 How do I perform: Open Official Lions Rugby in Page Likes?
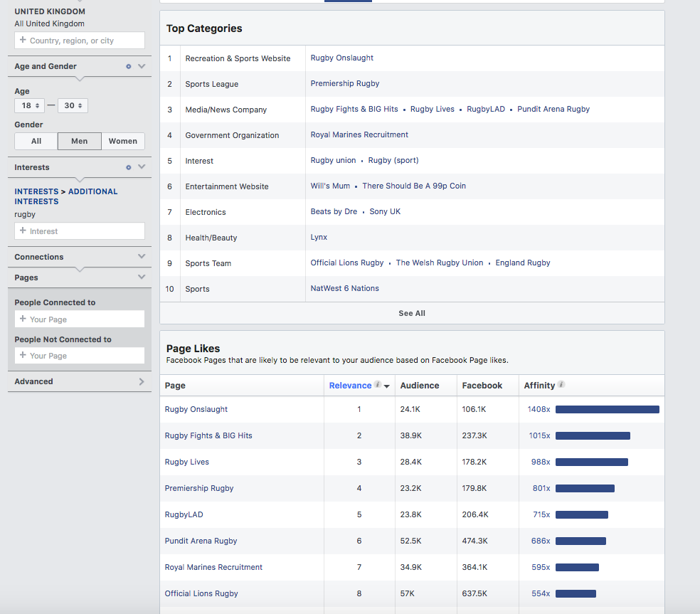pos(201,593)
